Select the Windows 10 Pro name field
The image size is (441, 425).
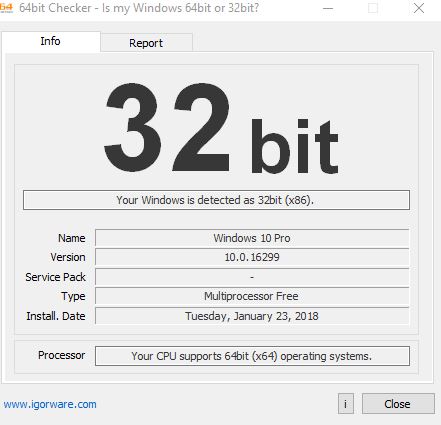point(252,238)
